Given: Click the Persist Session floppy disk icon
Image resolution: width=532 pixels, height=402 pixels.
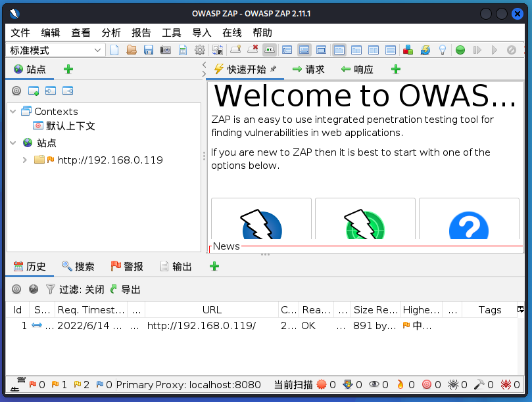Looking at the screenshot, I should tap(149, 50).
